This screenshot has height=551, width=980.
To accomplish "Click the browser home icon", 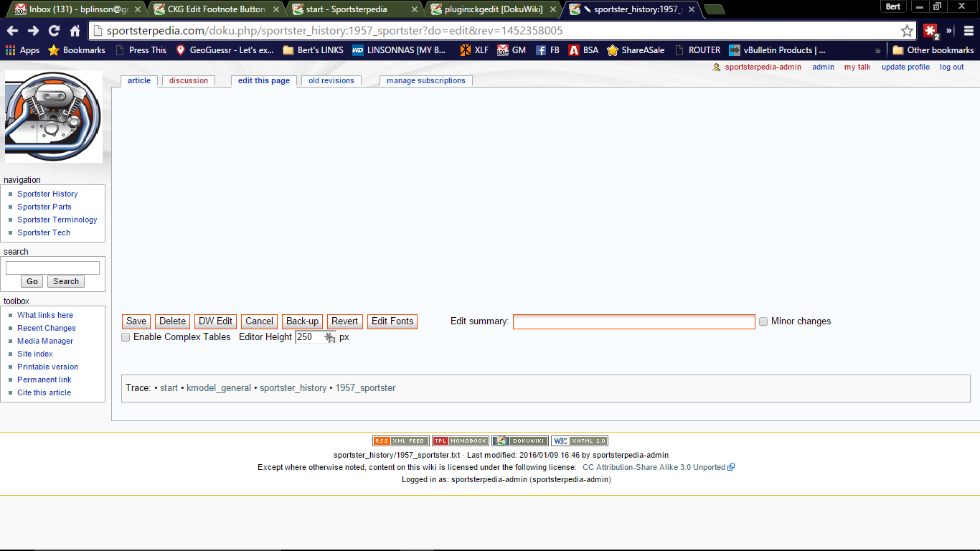I will (75, 31).
